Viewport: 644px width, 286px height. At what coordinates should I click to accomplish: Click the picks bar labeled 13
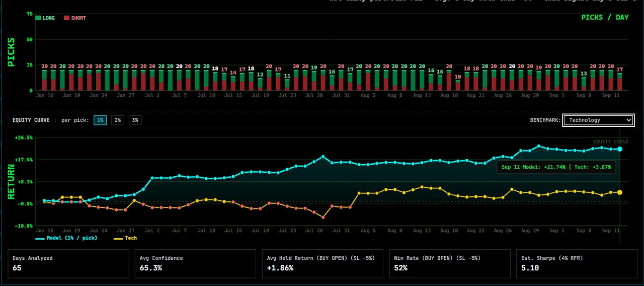click(x=584, y=84)
